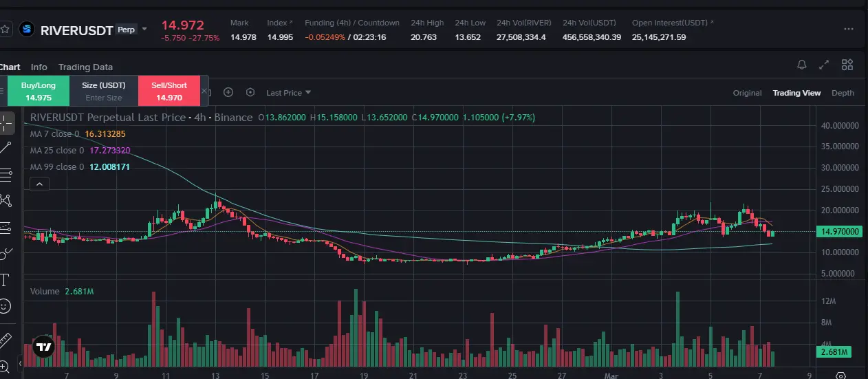Viewport: 868px width, 379px height.
Task: Open the Last Price dropdown
Action: point(289,93)
